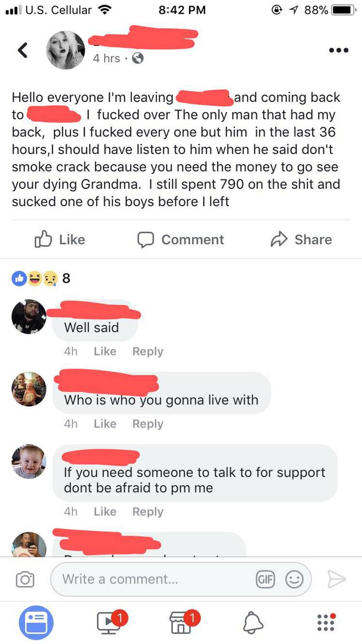This screenshot has width=362, height=644.
Task: Reply to the 'talk to for support' comment
Action: [148, 512]
